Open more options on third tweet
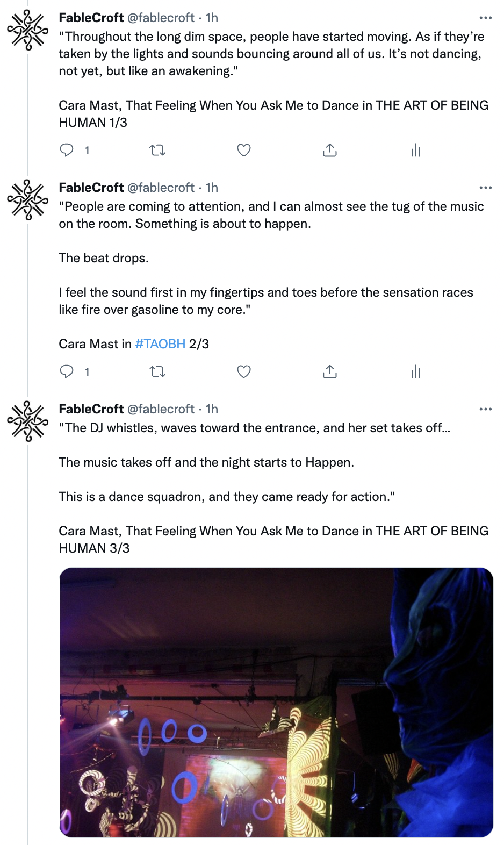The width and height of the screenshot is (504, 845). (486, 409)
